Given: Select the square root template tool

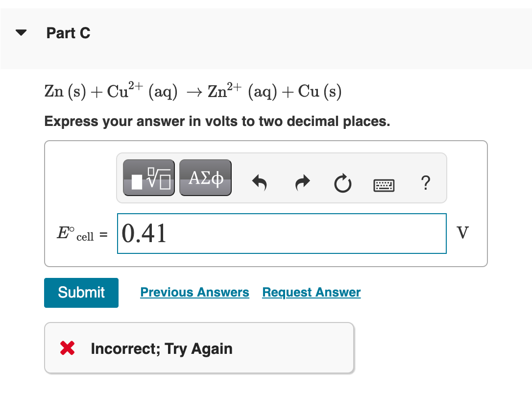Looking at the screenshot, I should [x=148, y=177].
